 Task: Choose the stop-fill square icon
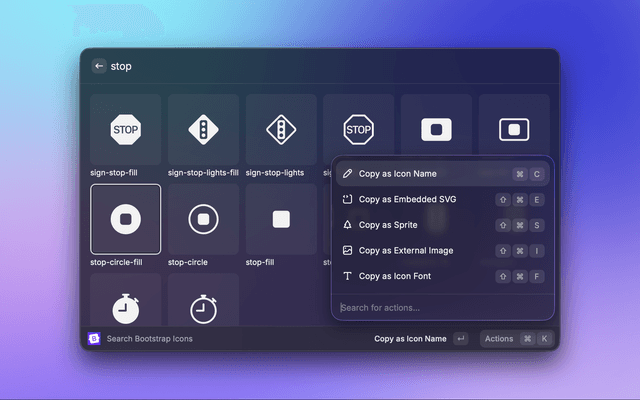[x=281, y=219]
